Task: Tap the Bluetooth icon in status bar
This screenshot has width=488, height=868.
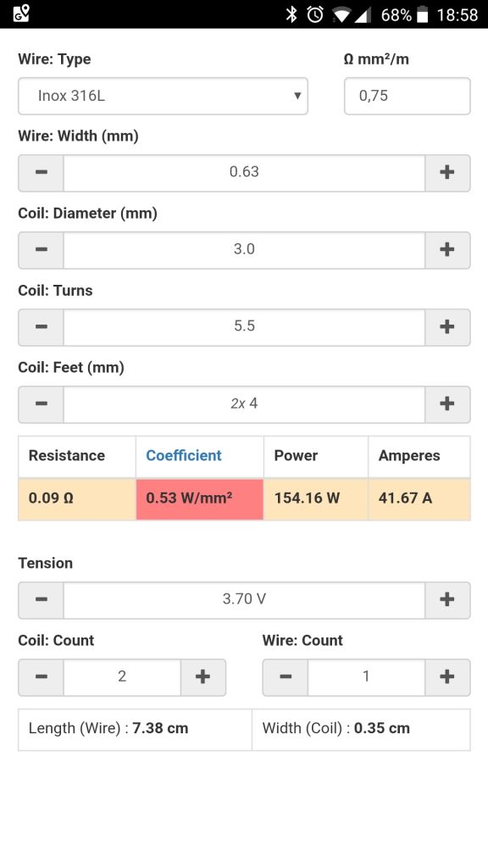Action: (291, 14)
